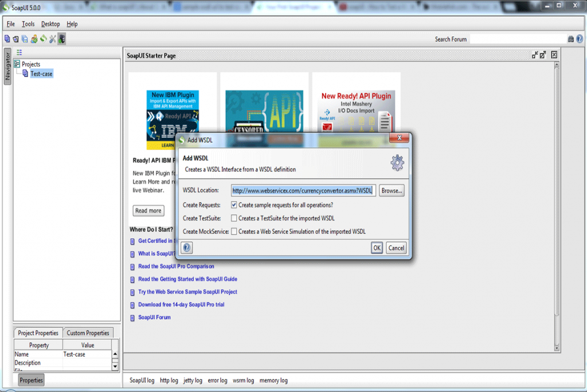Click the small dock Starter Page icon

coord(535,55)
